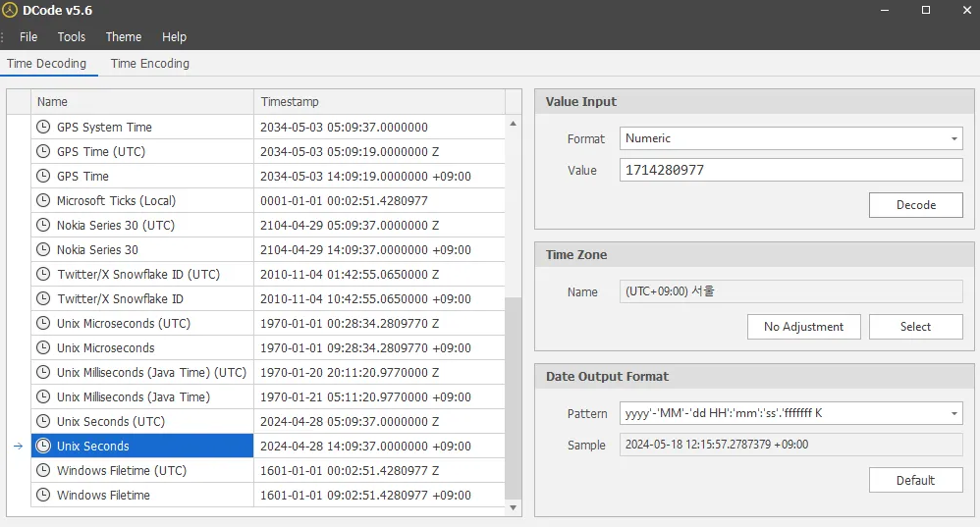Click the clock icon beside Unix Milliseconds (Java Time) (UTC)

43,372
